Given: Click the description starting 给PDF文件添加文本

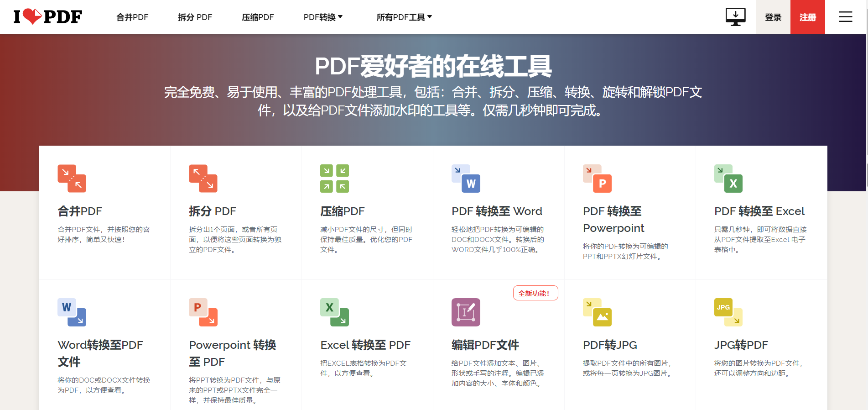Looking at the screenshot, I should [x=498, y=373].
